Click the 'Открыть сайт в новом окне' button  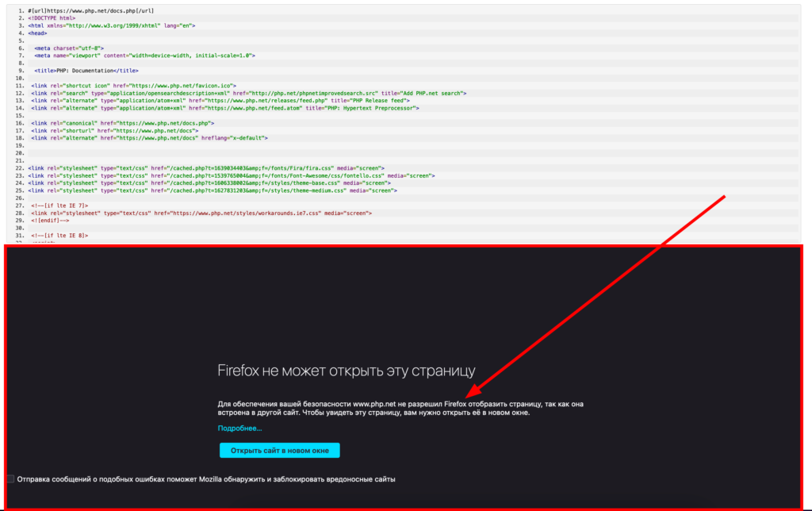pos(280,451)
